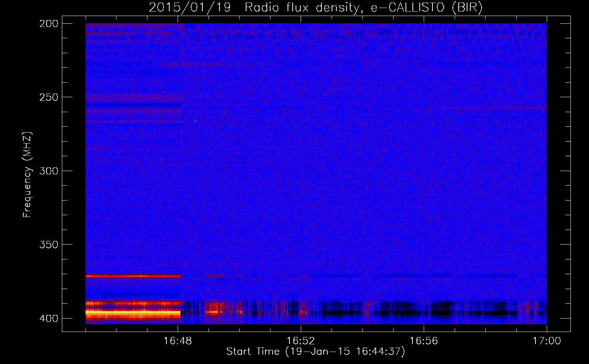Click the 200 frequency tick label
Image resolution: width=589 pixels, height=364 pixels.
[x=49, y=24]
